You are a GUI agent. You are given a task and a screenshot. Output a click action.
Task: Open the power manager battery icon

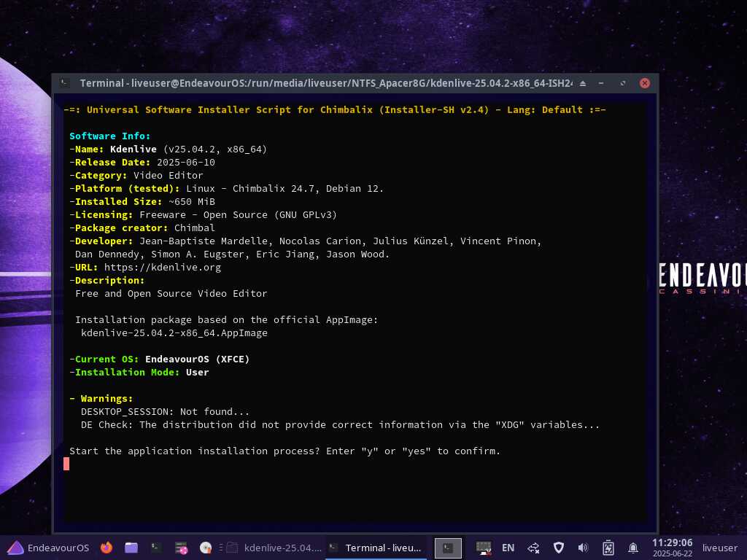608,548
